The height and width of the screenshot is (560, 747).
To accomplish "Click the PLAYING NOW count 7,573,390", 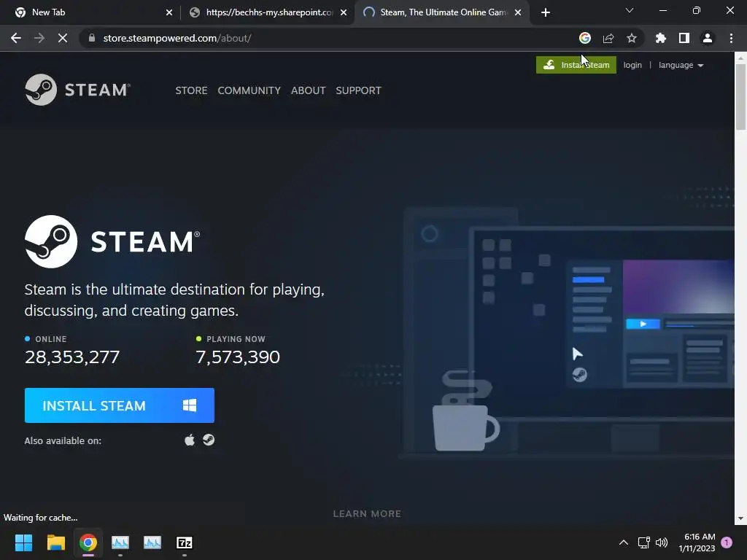I will click(x=238, y=357).
